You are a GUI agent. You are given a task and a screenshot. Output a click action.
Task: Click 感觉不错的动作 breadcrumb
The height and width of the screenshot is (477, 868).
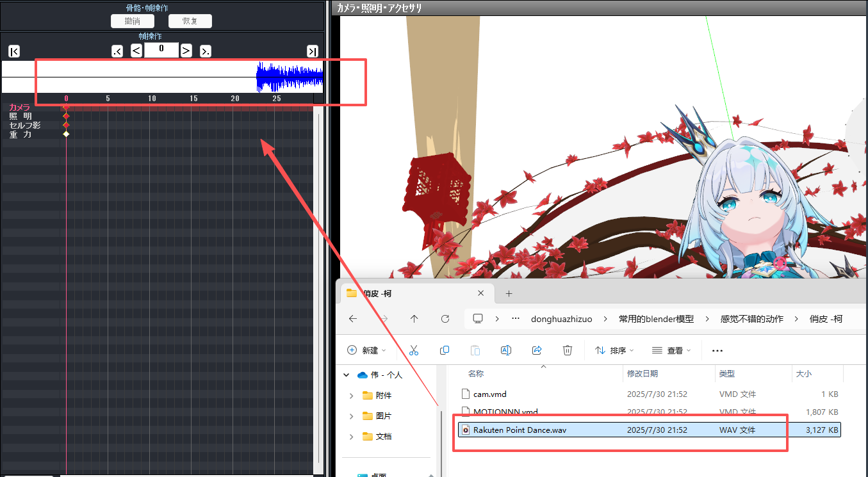coord(752,319)
